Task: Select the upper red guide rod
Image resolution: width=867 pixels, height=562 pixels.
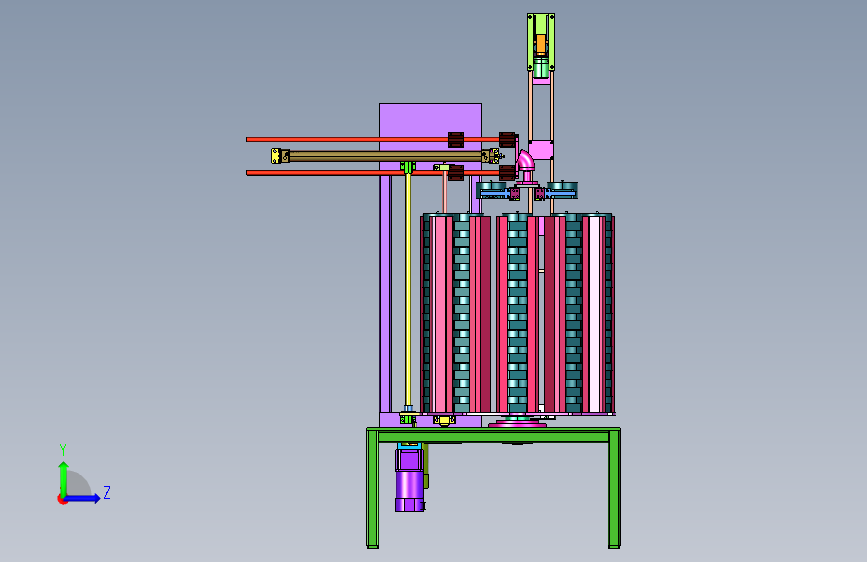Action: (x=373, y=139)
